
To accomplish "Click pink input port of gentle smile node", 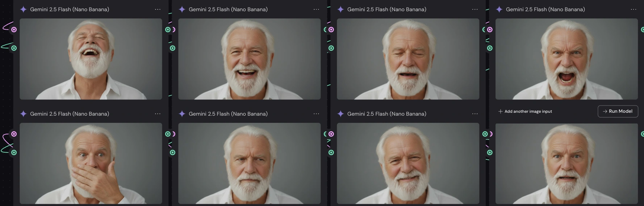I will (x=331, y=134).
